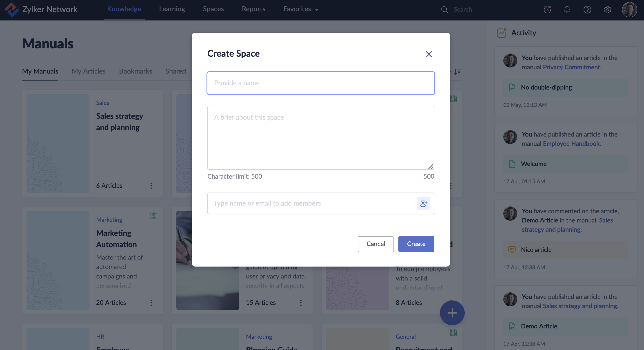Open the No double-dipping article
This screenshot has width=644, height=350.
(x=566, y=87)
